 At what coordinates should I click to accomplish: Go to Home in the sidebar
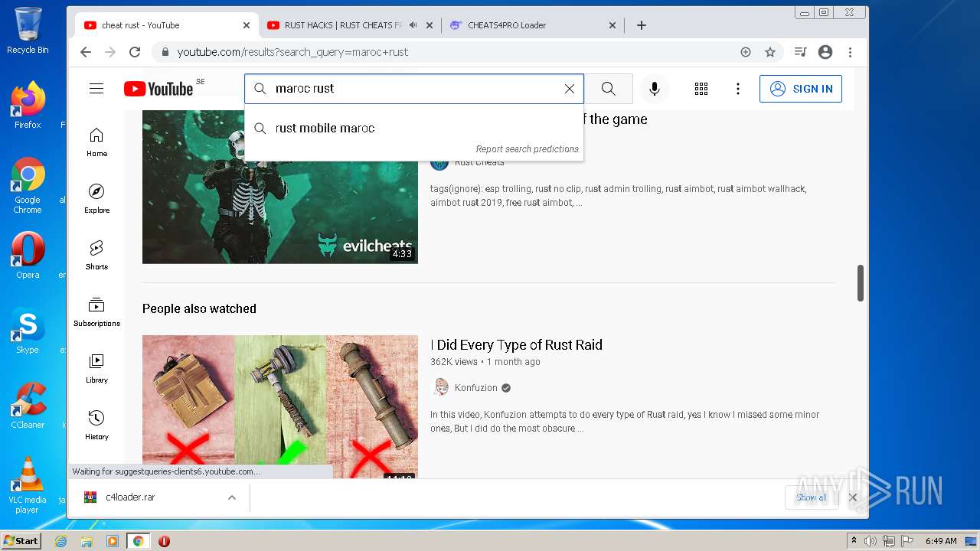96,142
